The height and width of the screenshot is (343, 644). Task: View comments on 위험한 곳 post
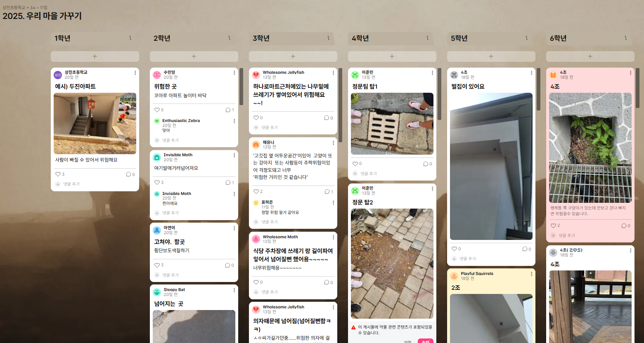click(230, 110)
